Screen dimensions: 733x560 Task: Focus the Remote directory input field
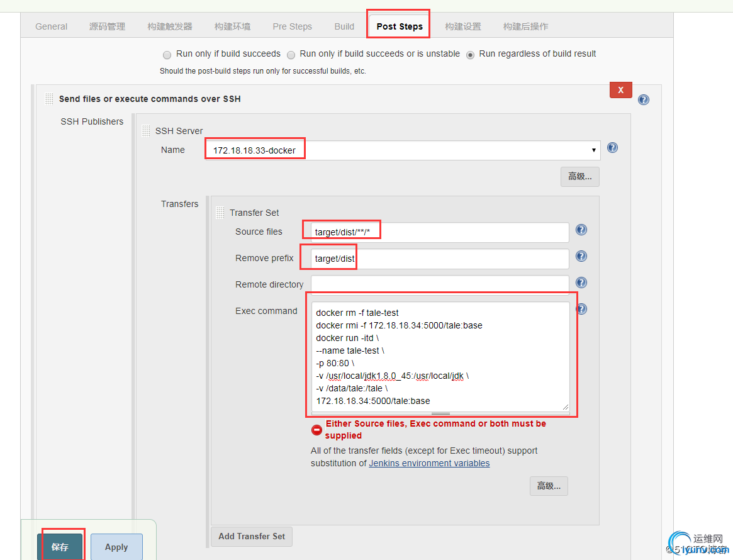click(x=440, y=284)
